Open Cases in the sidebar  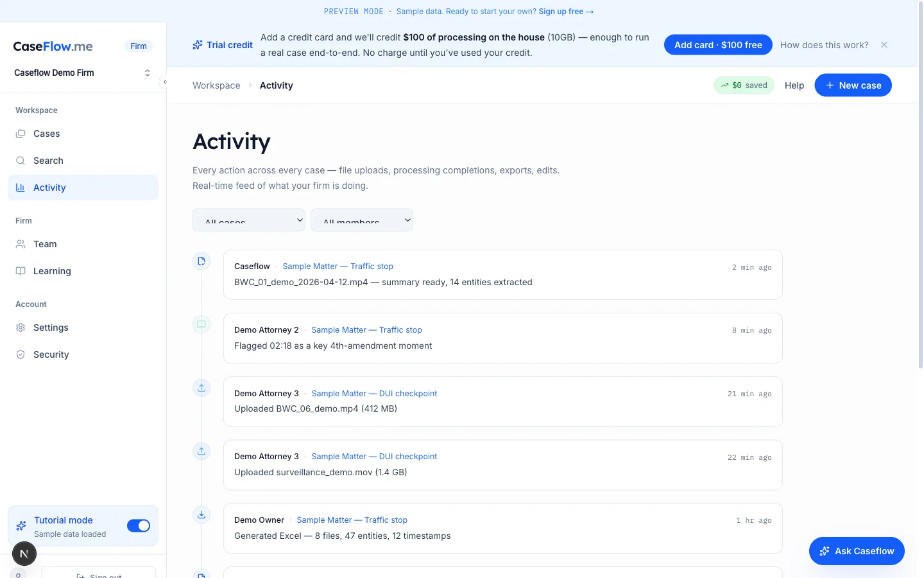point(83,134)
